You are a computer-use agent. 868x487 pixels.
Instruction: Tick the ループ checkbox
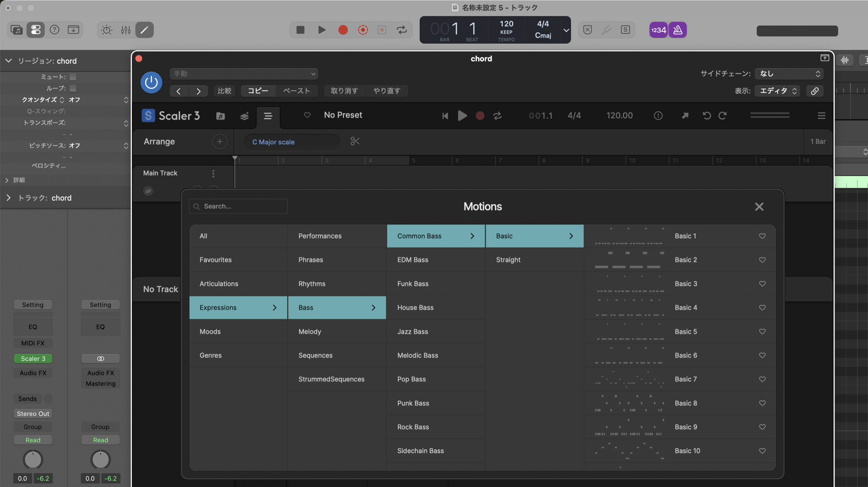(73, 88)
